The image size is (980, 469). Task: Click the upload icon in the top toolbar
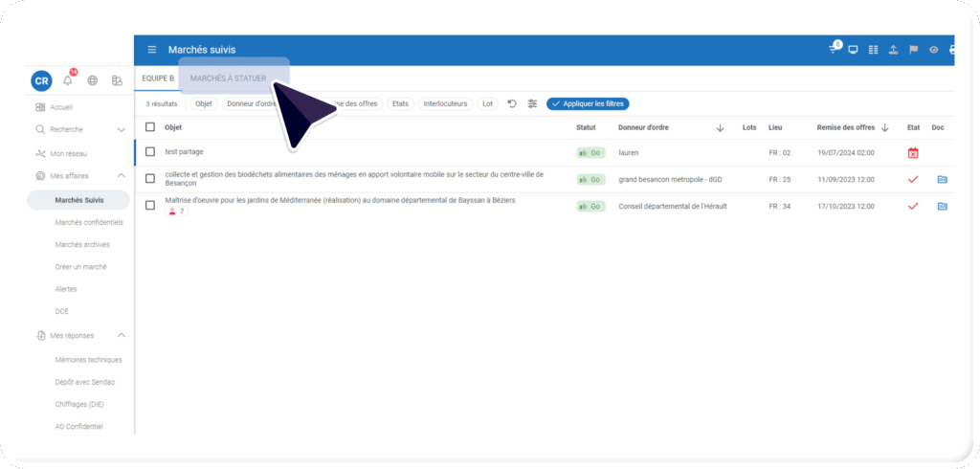tap(893, 50)
